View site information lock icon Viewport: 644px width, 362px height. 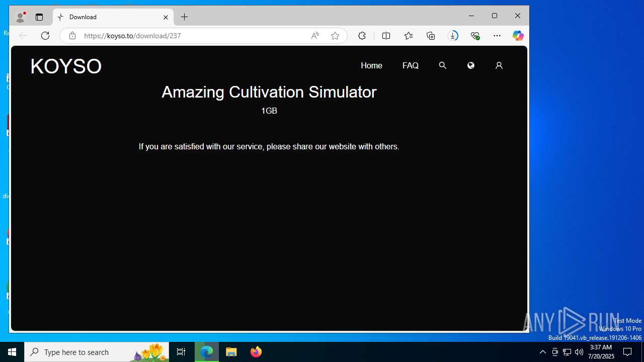click(72, 36)
